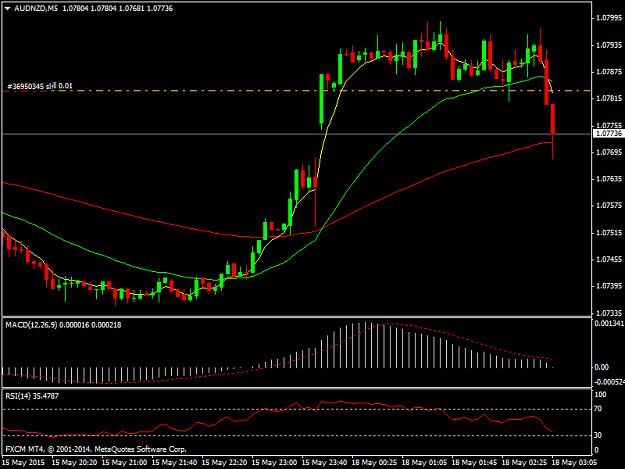The image size is (625, 469).
Task: Click the 1.07515 price scale label
Action: pyautogui.click(x=609, y=233)
